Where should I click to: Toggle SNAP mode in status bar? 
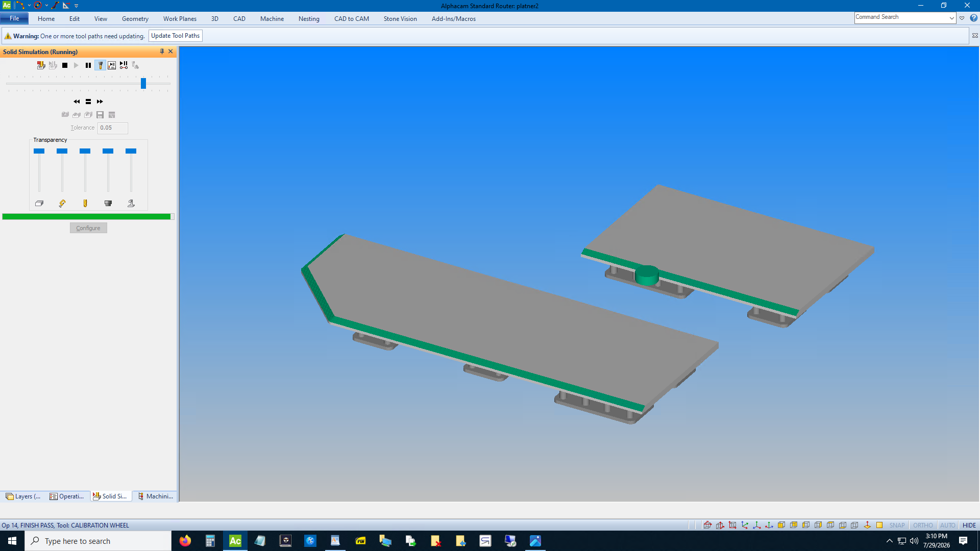(897, 525)
